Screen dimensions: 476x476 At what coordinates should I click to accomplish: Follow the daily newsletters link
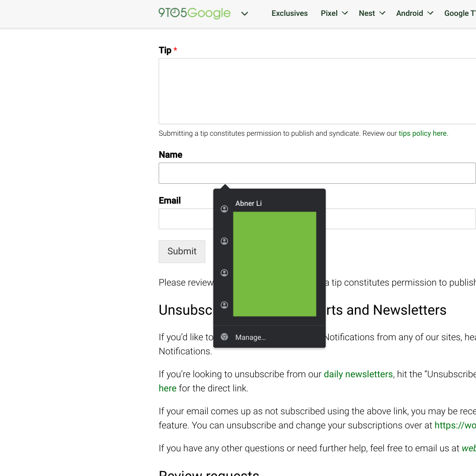[x=358, y=374]
